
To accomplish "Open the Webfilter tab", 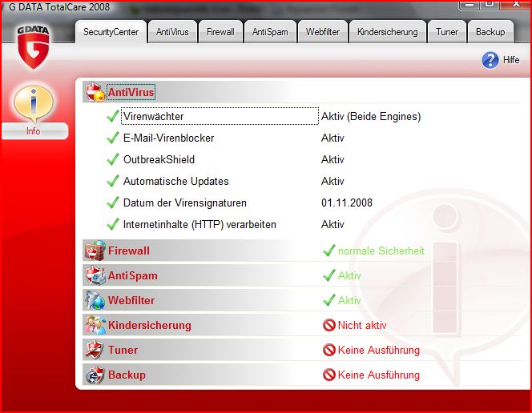I will [x=323, y=32].
